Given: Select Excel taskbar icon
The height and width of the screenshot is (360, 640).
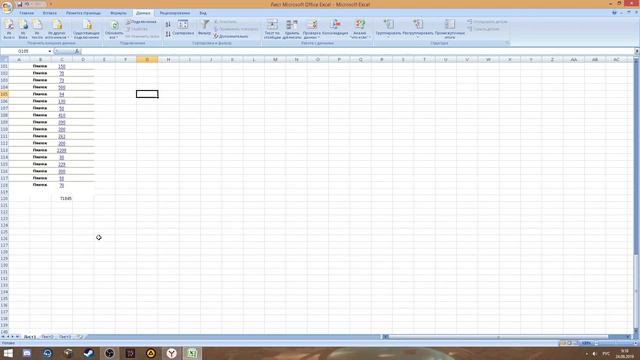Looking at the screenshot, I should (192, 353).
